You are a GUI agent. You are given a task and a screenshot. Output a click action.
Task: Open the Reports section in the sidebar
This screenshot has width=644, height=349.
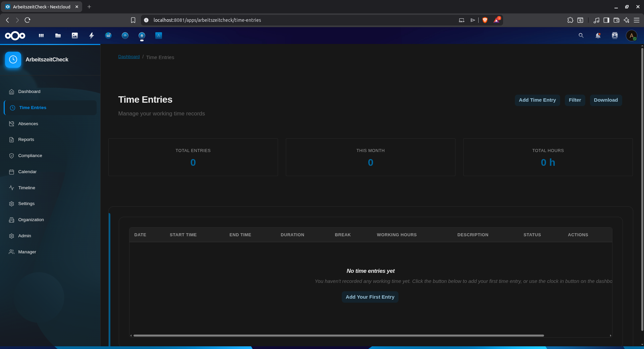[x=26, y=139]
